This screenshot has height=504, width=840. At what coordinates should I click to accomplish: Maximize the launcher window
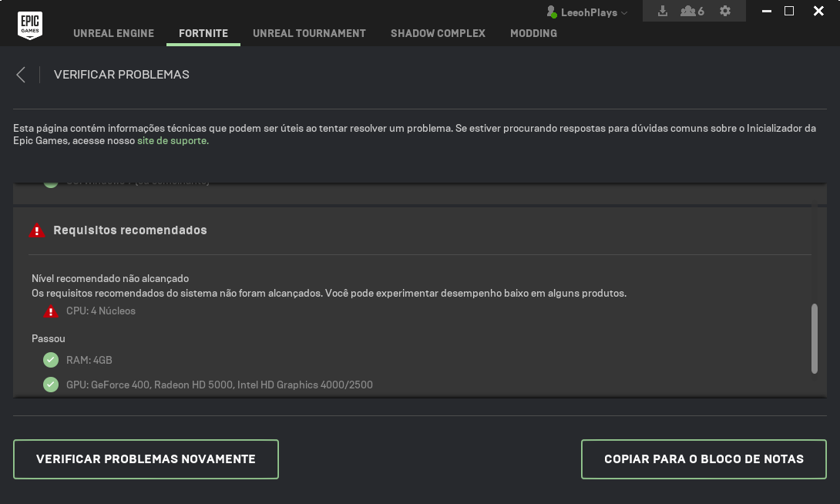(x=789, y=11)
